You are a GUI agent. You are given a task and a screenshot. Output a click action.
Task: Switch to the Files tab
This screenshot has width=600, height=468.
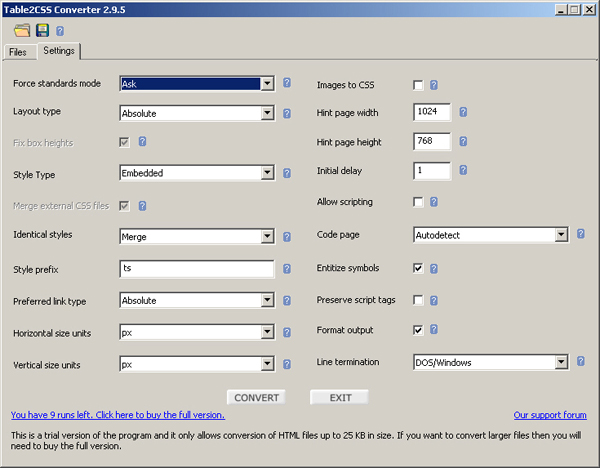coord(19,52)
